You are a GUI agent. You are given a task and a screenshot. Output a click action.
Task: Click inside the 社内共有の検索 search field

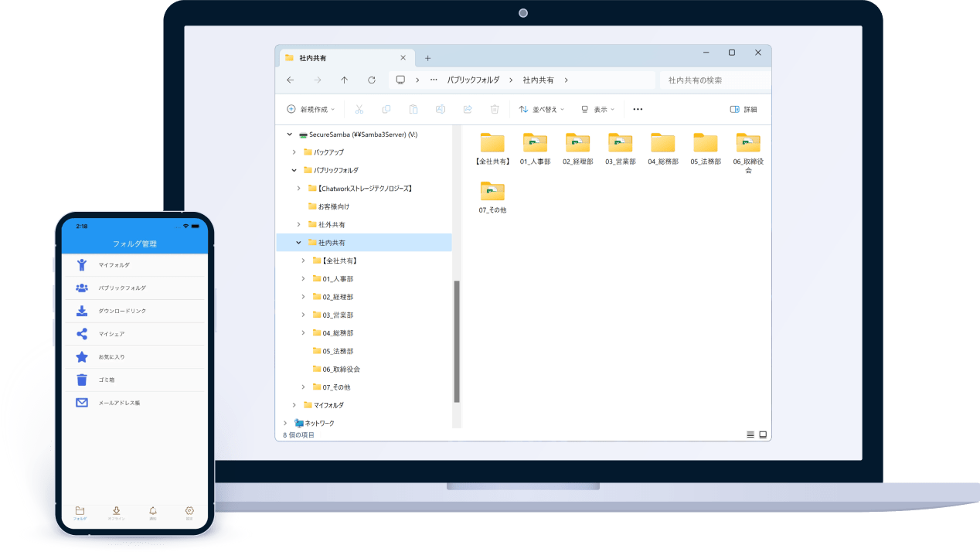[x=711, y=80]
